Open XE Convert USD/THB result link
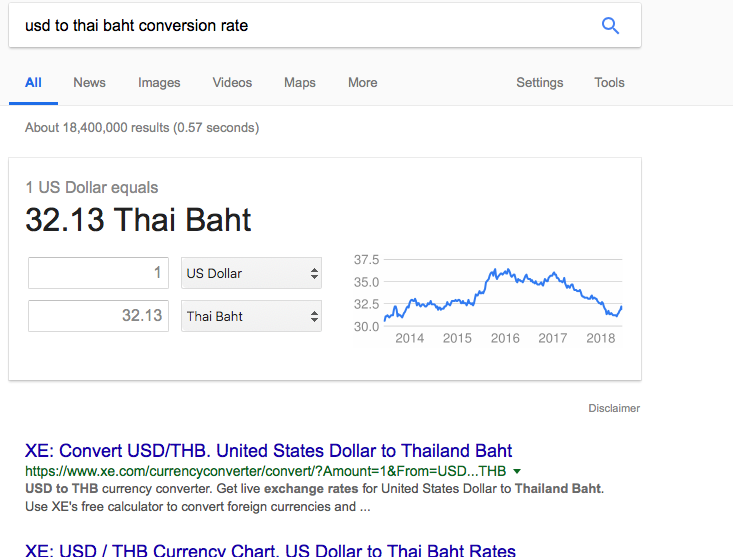733x557 pixels. click(268, 451)
